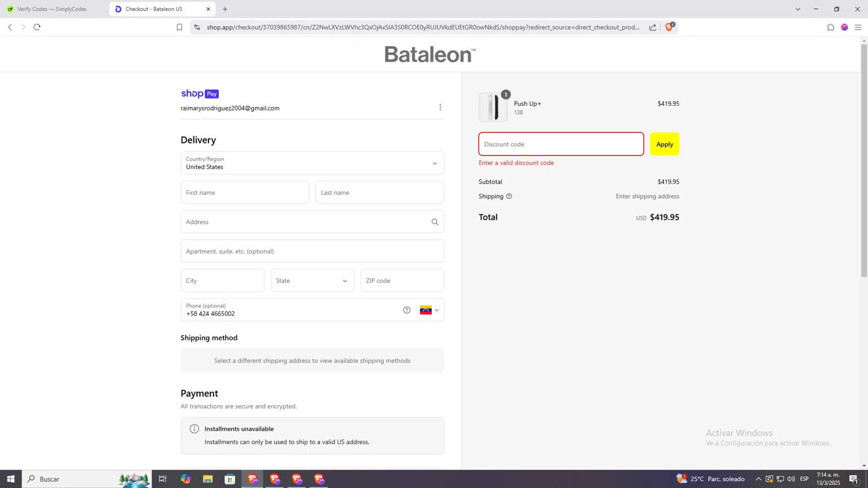Screen dimensions: 868x488
Task: Open the extensions puzzle icon
Action: 830,27
